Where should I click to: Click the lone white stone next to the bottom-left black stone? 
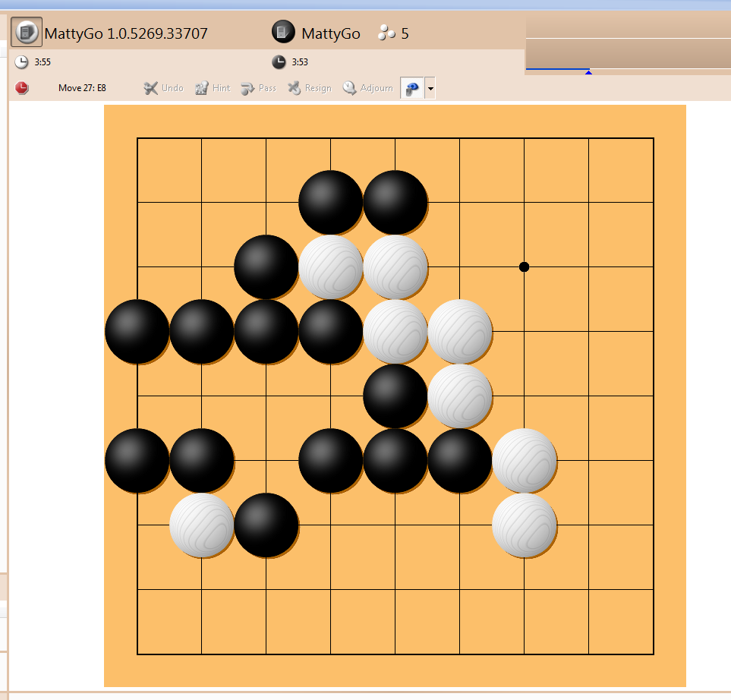[201, 525]
